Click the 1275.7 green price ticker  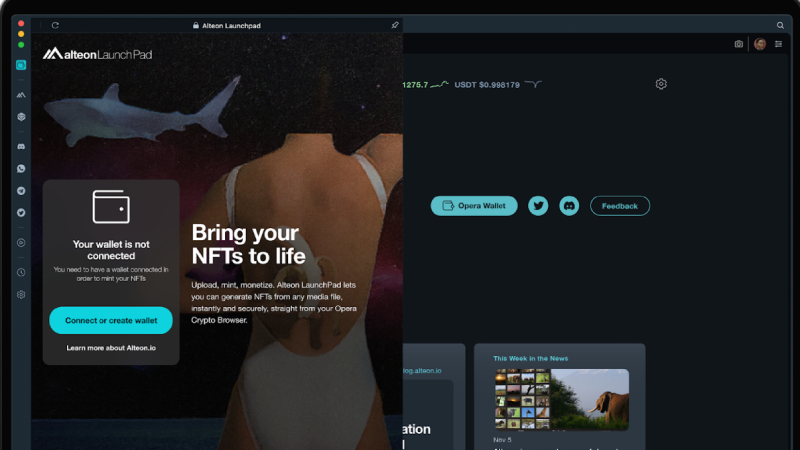(425, 85)
